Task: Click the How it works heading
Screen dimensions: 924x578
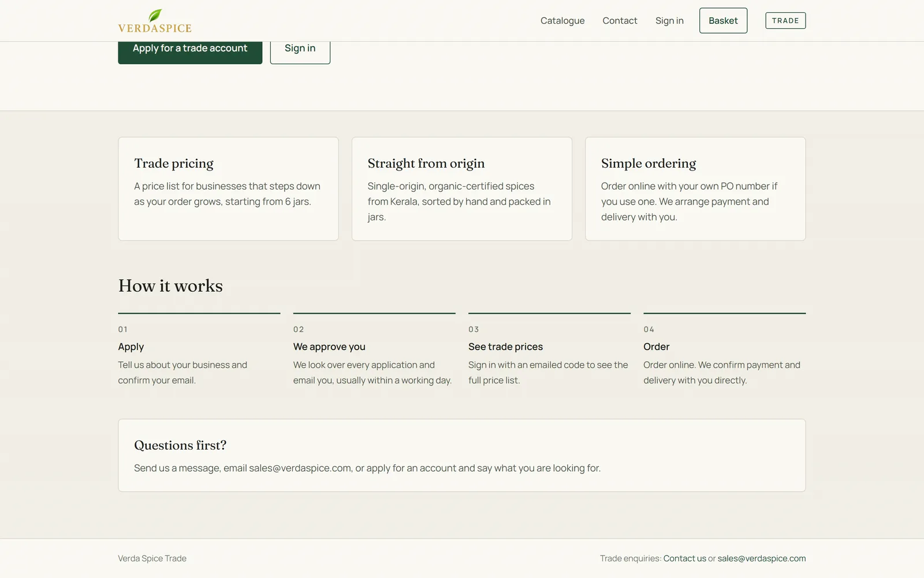Action: (170, 286)
